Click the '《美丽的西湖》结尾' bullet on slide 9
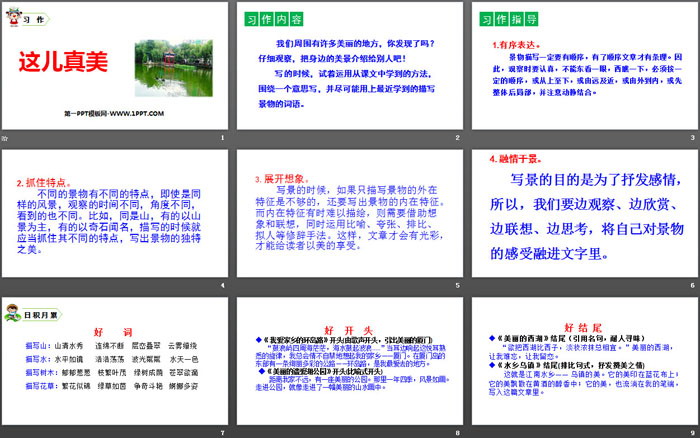This screenshot has width=700, height=438. coord(567,338)
